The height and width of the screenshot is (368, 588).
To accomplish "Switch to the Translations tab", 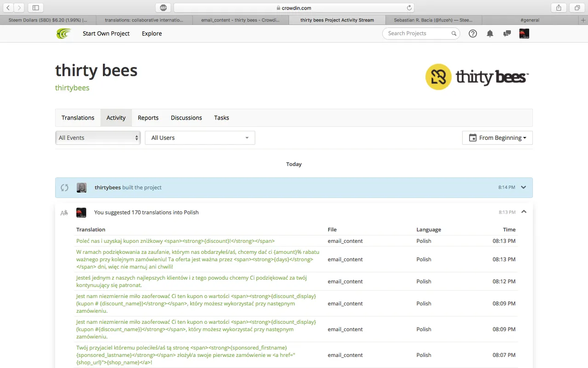I will click(78, 118).
